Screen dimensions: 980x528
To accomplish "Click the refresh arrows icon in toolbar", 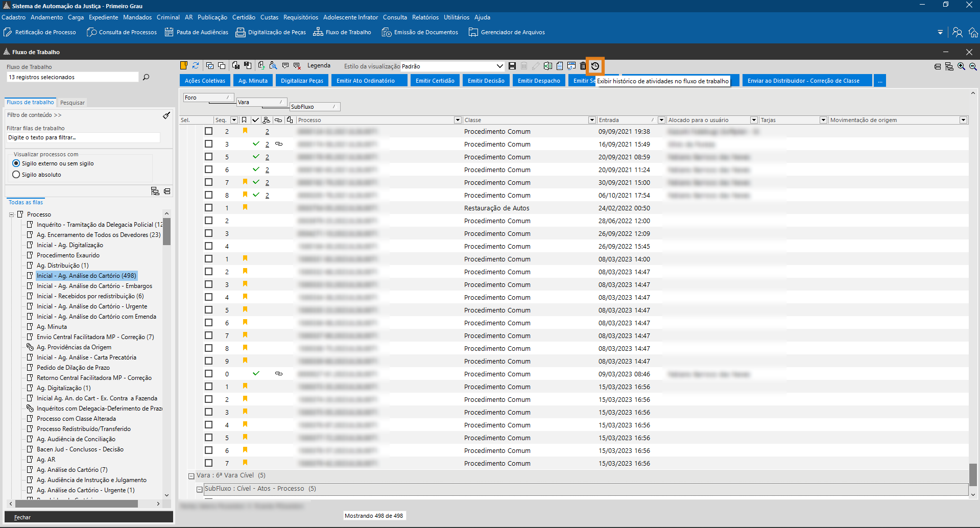I will click(x=196, y=66).
